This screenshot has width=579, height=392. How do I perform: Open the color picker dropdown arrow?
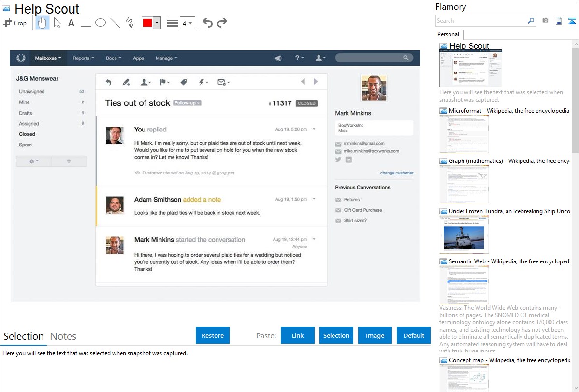tap(157, 23)
